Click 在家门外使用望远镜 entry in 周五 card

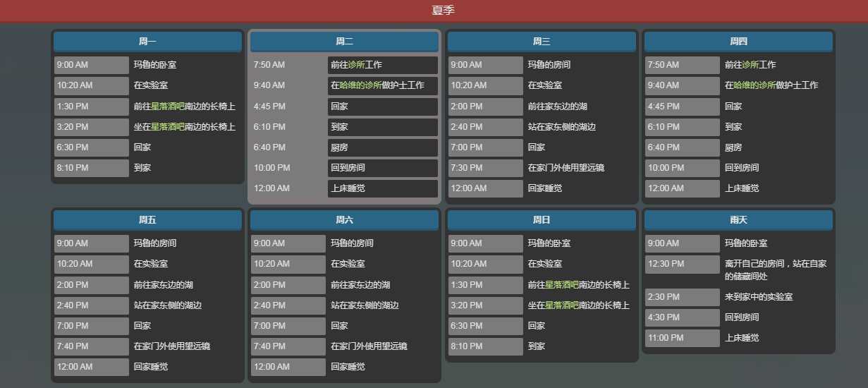click(x=172, y=346)
